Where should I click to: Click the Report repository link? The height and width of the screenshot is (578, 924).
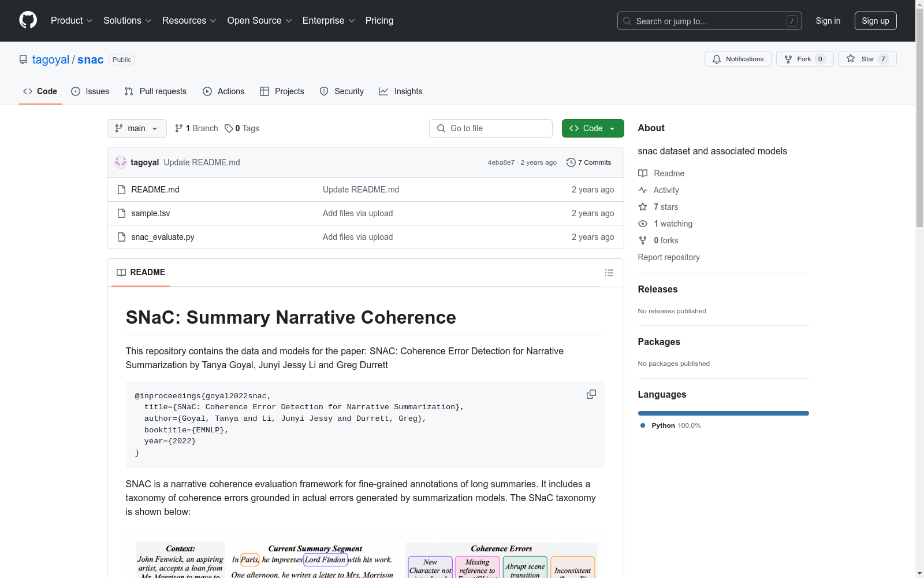pyautogui.click(x=669, y=257)
